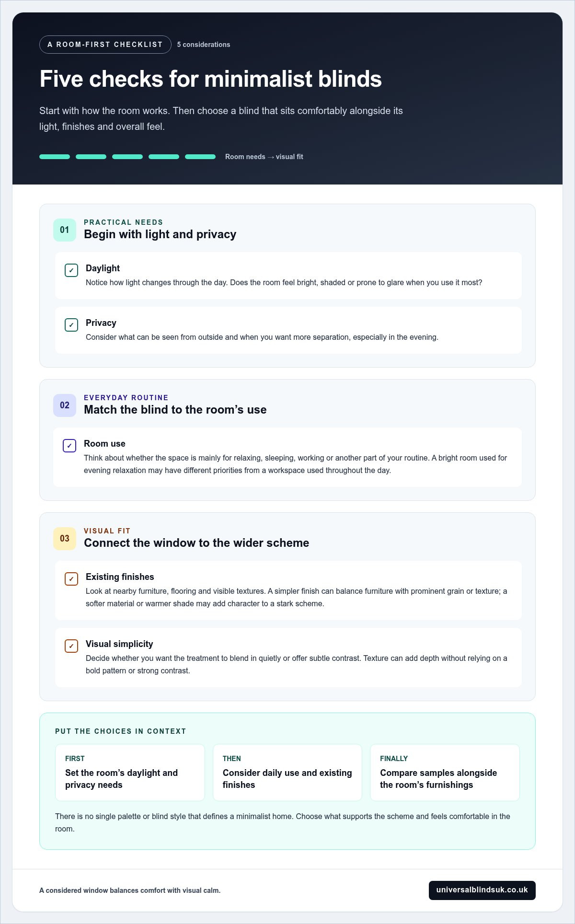Click the first teal progress segment
This screenshot has height=924, width=575.
coord(55,157)
